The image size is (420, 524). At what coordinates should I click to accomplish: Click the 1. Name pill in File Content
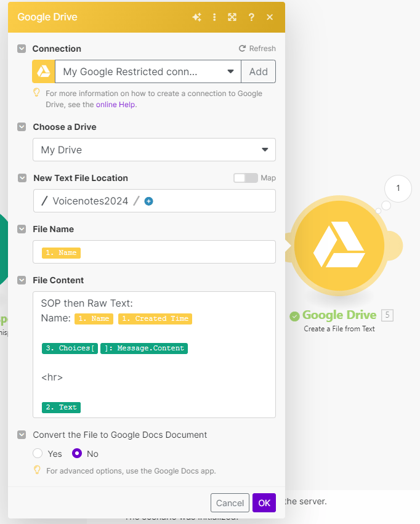pos(94,318)
